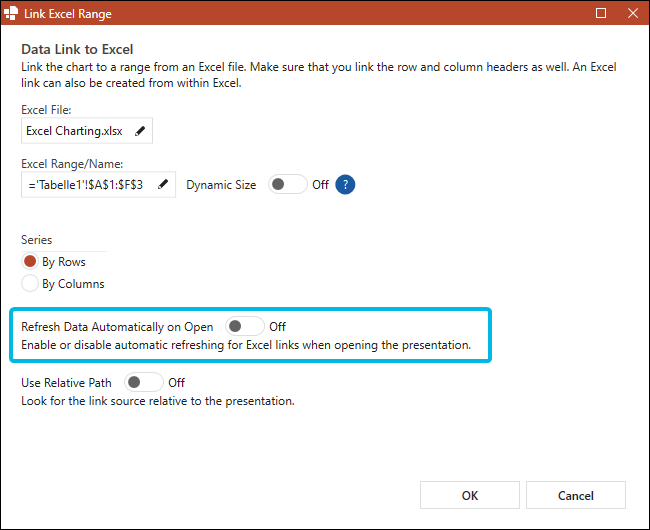Confirm the dialog with OK
This screenshot has width=650, height=530.
point(470,495)
